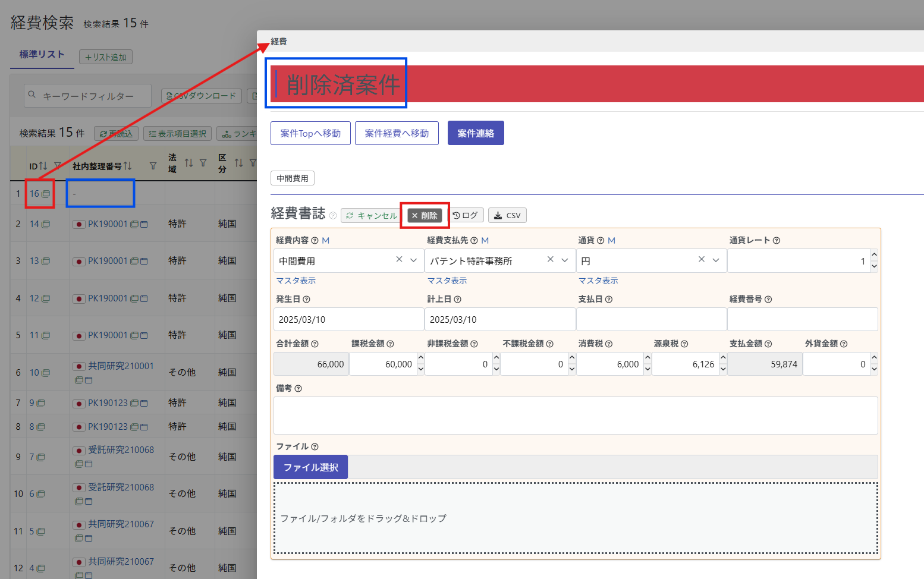
Task: Click マスタ表示 under 通貨
Action: click(x=598, y=281)
